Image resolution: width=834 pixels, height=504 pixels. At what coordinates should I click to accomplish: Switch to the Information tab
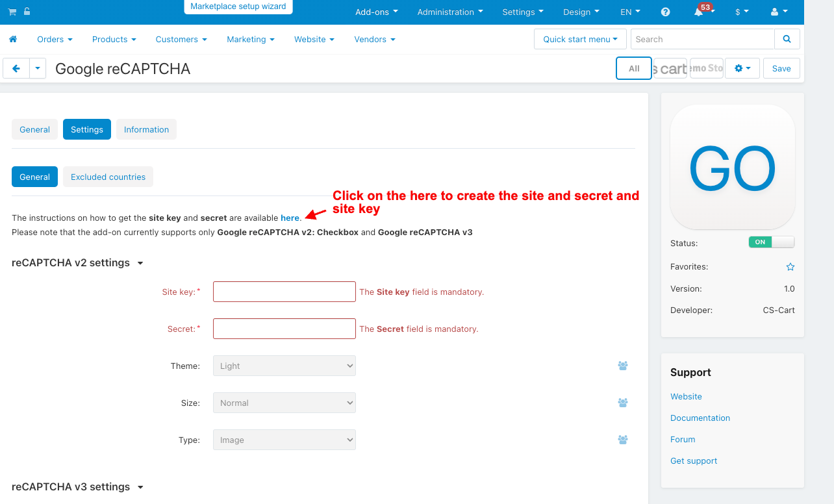(146, 129)
